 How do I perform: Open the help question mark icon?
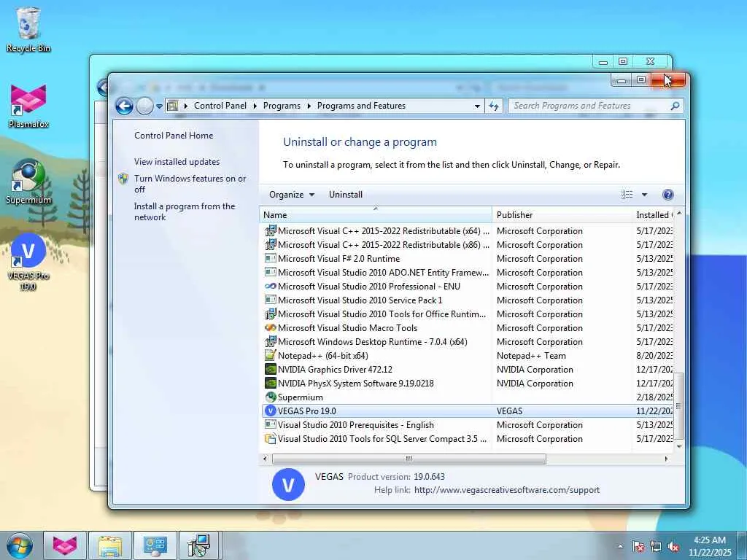tap(668, 194)
